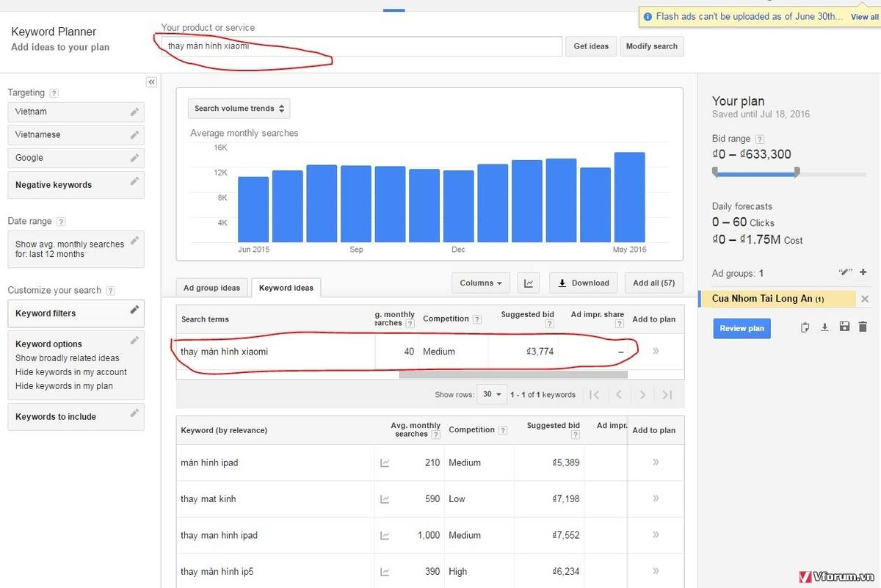Viewport: 881px width, 588px height.
Task: Click the Get ideas button
Action: pyautogui.click(x=591, y=46)
